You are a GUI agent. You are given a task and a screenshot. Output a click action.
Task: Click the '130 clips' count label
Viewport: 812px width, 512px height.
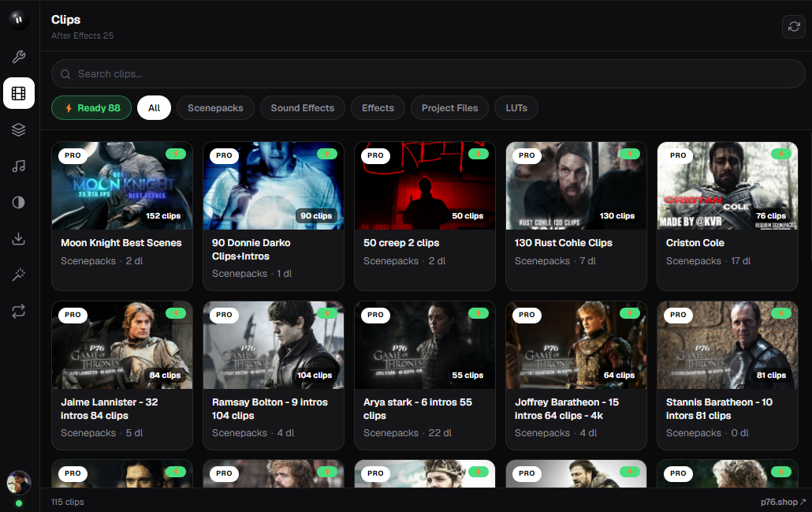[x=616, y=215]
